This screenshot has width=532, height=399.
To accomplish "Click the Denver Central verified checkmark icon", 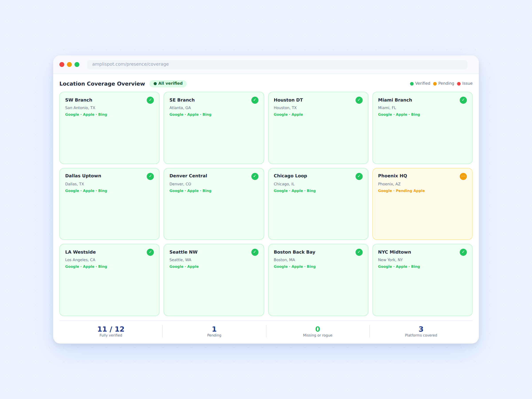I will click(255, 176).
